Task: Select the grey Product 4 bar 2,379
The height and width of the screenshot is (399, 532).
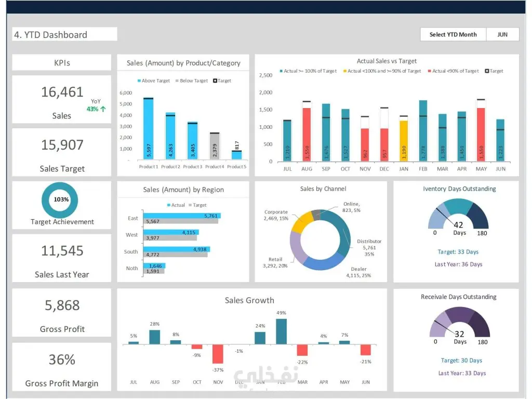Action: (x=215, y=146)
